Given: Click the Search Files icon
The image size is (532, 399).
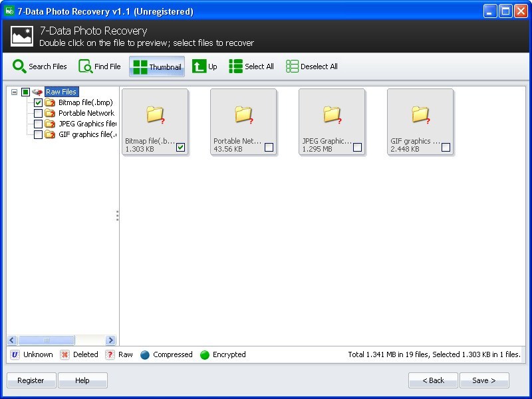Looking at the screenshot, I should (20, 66).
